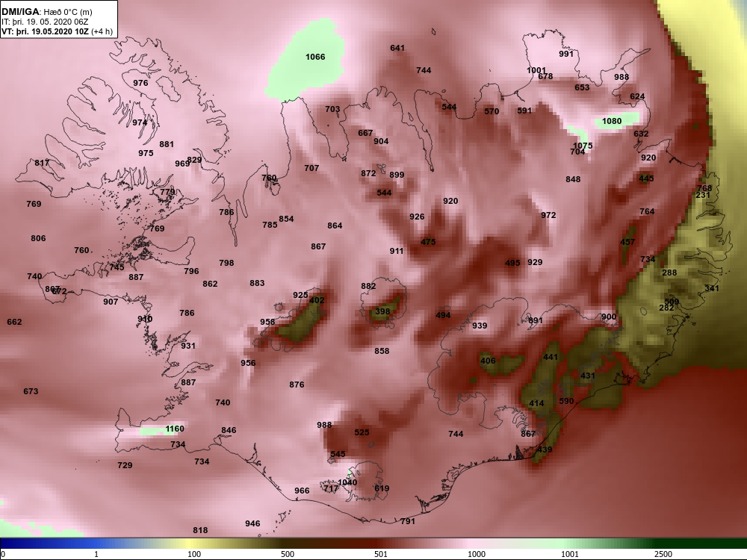Click the 288 value
Image resolution: width=747 pixels, height=560 pixels.
[669, 273]
